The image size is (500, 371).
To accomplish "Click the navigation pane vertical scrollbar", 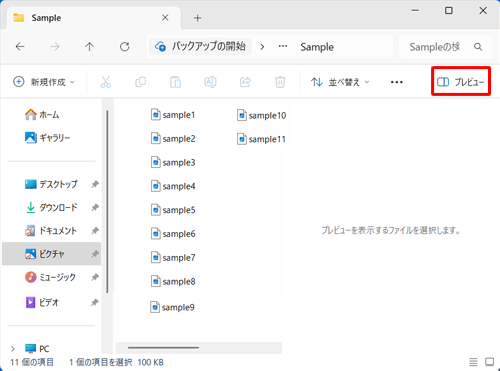I will [107, 202].
